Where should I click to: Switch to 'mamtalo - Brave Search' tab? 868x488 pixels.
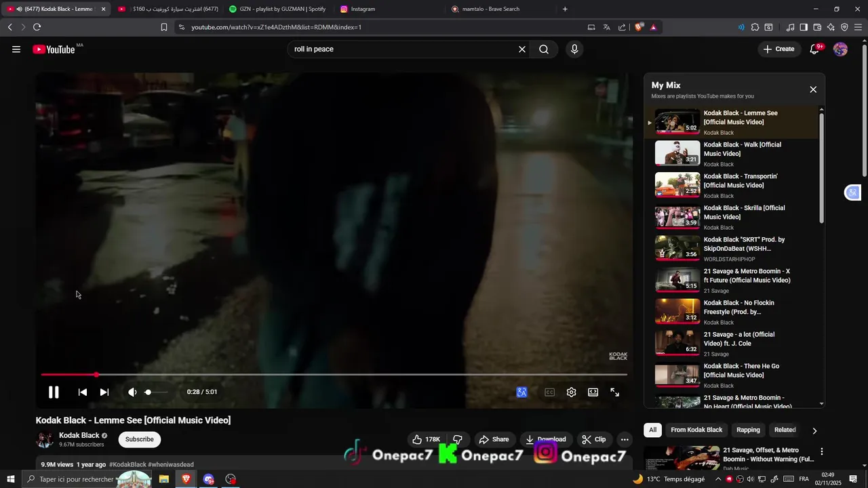[x=490, y=9]
